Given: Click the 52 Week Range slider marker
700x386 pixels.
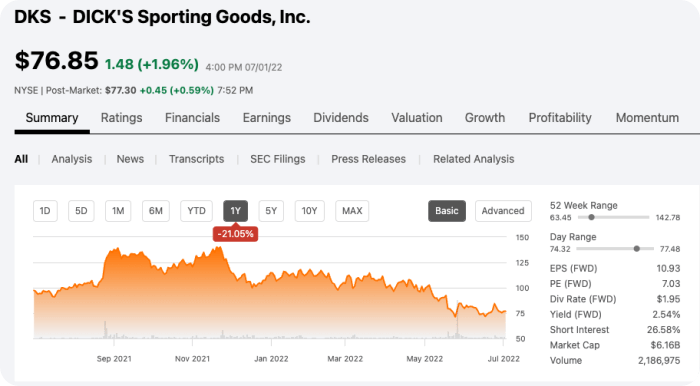Looking at the screenshot, I should pyautogui.click(x=591, y=217).
